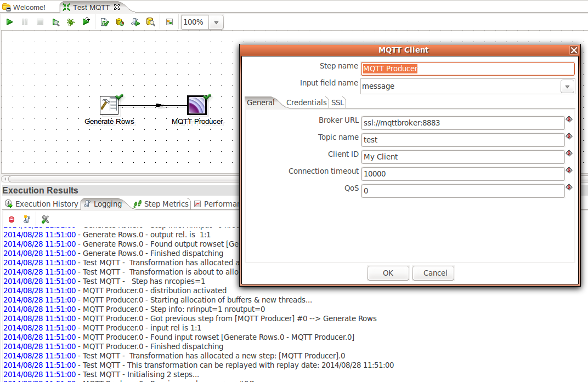Close the Test MQTT tab
Viewport: 588px width, 382px height.
[117, 7]
